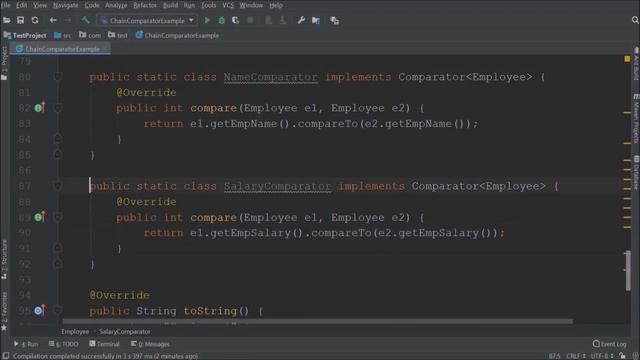The height and width of the screenshot is (360, 640).
Task: Click TestProject in the navigation bar
Action: point(25,36)
